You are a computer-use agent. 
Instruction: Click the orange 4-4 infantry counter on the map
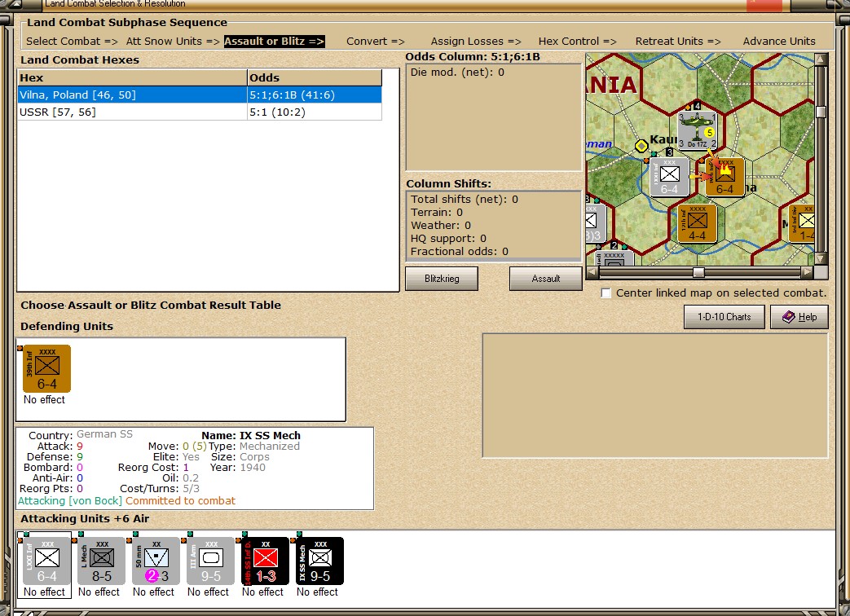[697, 223]
